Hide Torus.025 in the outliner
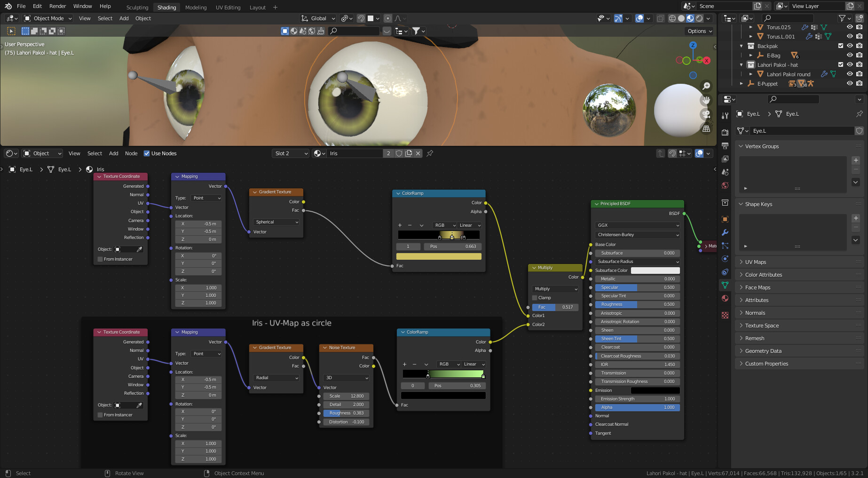The width and height of the screenshot is (868, 478). (850, 27)
